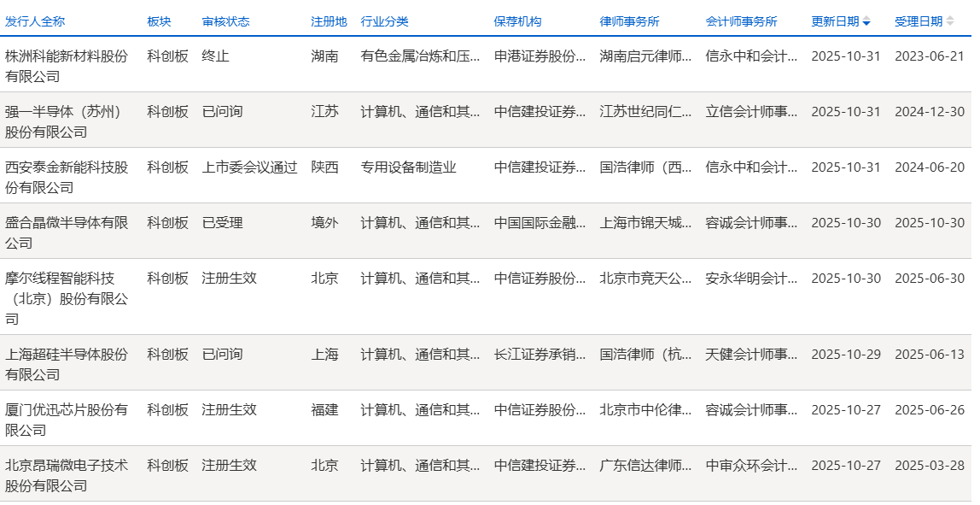Click the 湖南 registration location cell
This screenshot has width=980, height=505.
pyautogui.click(x=325, y=56)
